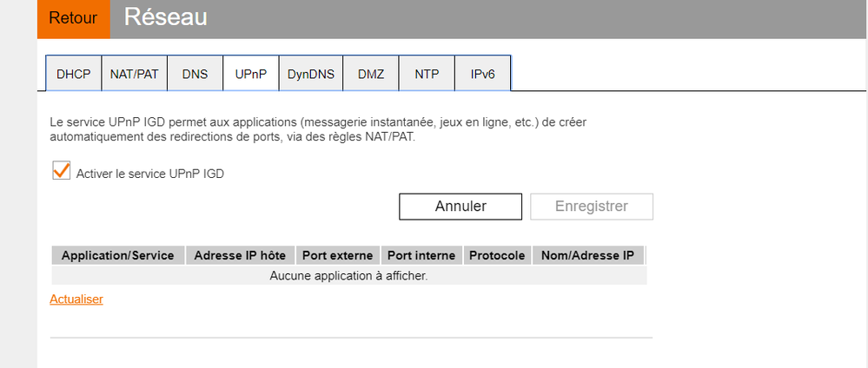Click the Application/Service column header
The height and width of the screenshot is (368, 868).
coord(118,256)
